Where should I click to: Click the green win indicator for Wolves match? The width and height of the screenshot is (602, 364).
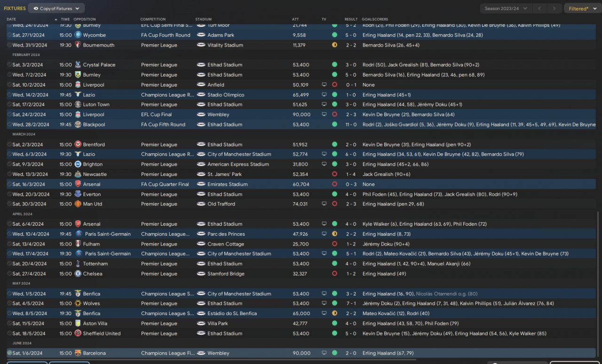334,303
